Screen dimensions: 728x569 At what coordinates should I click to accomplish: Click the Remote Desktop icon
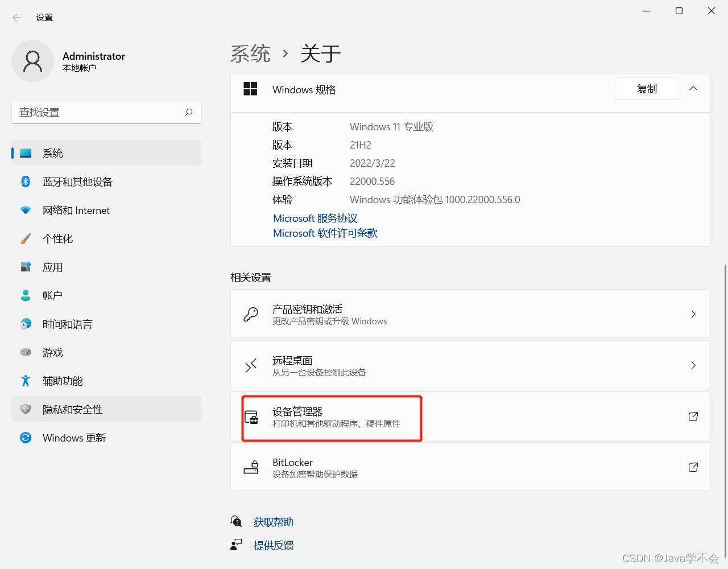[251, 365]
